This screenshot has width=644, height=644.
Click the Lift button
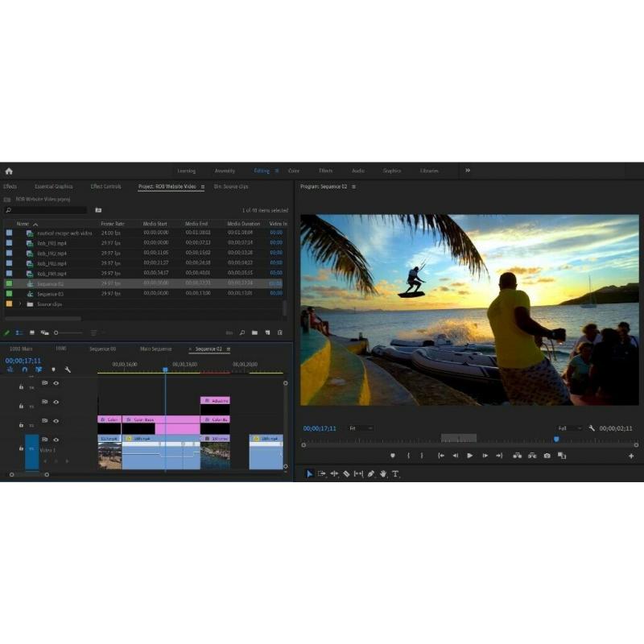point(517,456)
